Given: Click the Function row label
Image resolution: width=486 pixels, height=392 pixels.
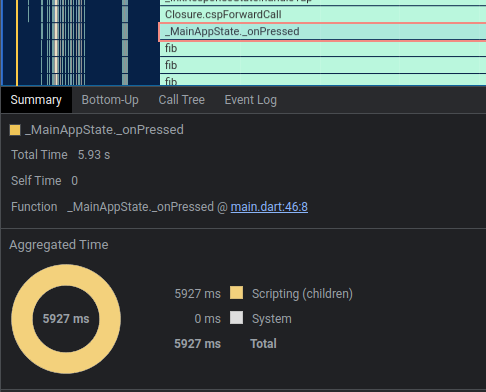Looking at the screenshot, I should tap(34, 207).
